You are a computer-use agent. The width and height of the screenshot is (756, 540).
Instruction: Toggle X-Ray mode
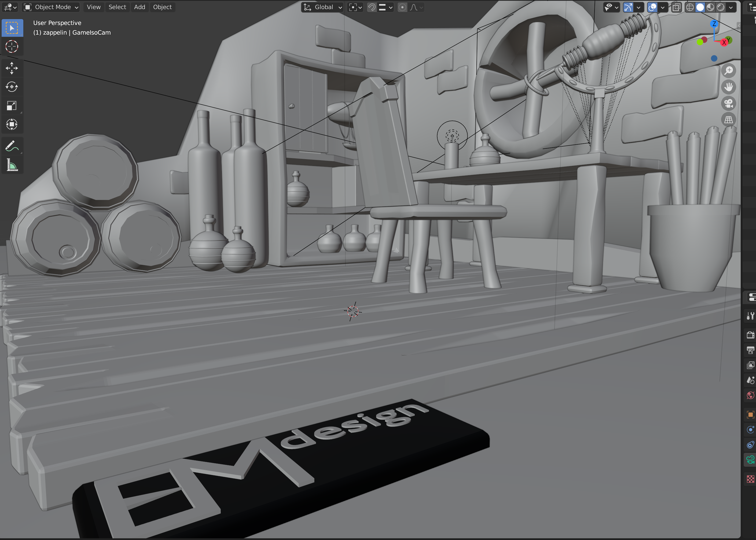(676, 7)
